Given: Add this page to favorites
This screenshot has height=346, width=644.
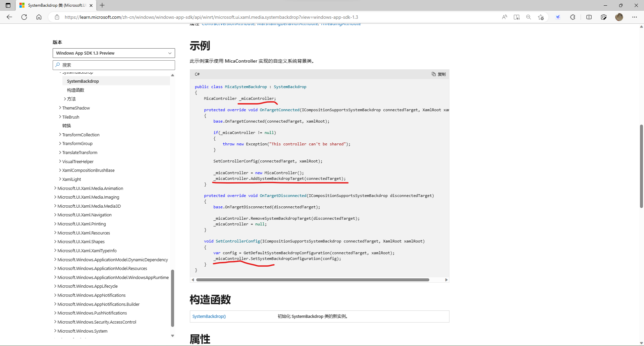Looking at the screenshot, I should point(541,17).
